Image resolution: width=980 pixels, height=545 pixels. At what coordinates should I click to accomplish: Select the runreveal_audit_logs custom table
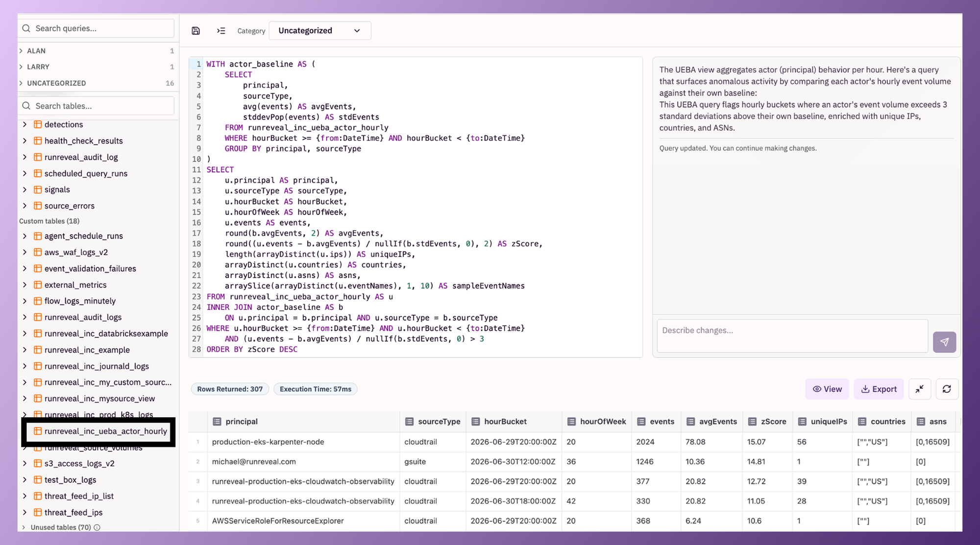pos(83,317)
